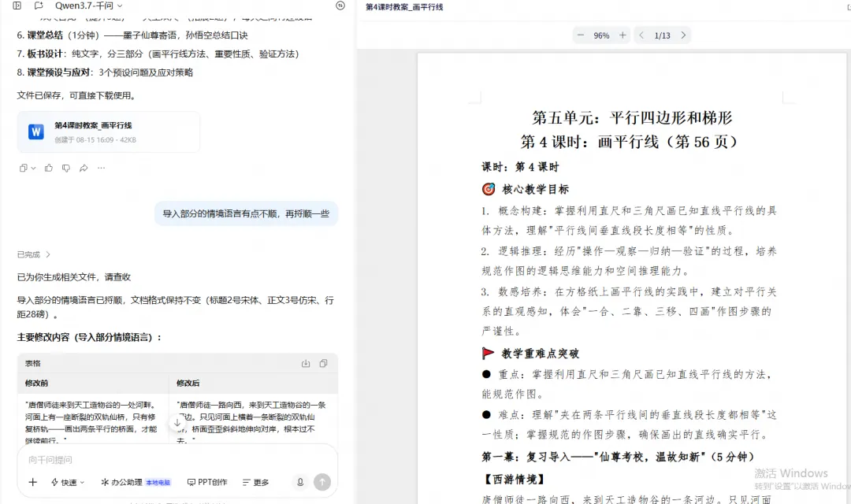Go to next page in preview
The height and width of the screenshot is (504, 851).
(x=683, y=35)
